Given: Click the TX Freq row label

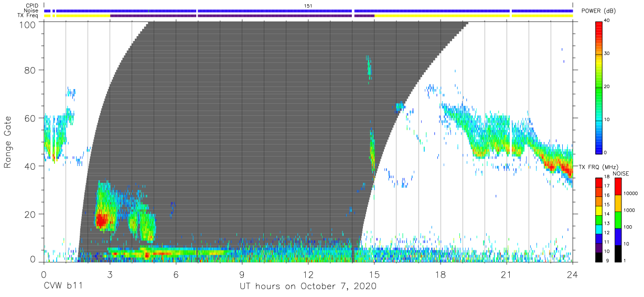Looking at the screenshot, I should pyautogui.click(x=28, y=16).
